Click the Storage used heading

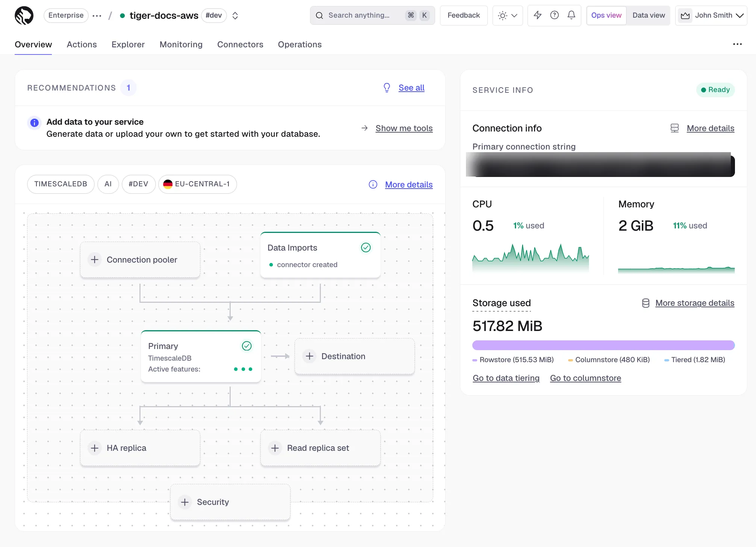pos(502,303)
